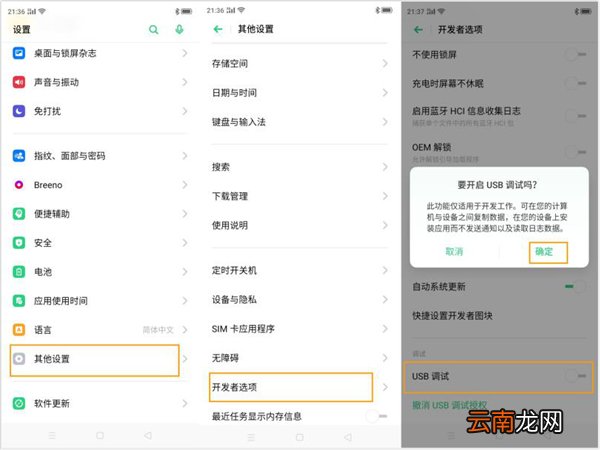Image resolution: width=600 pixels, height=450 pixels.
Task: Open the 搜索 settings entry
Action: 300,167
